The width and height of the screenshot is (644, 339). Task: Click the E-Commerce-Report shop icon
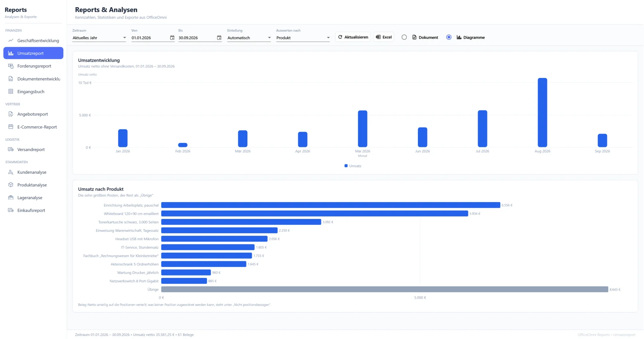11,127
